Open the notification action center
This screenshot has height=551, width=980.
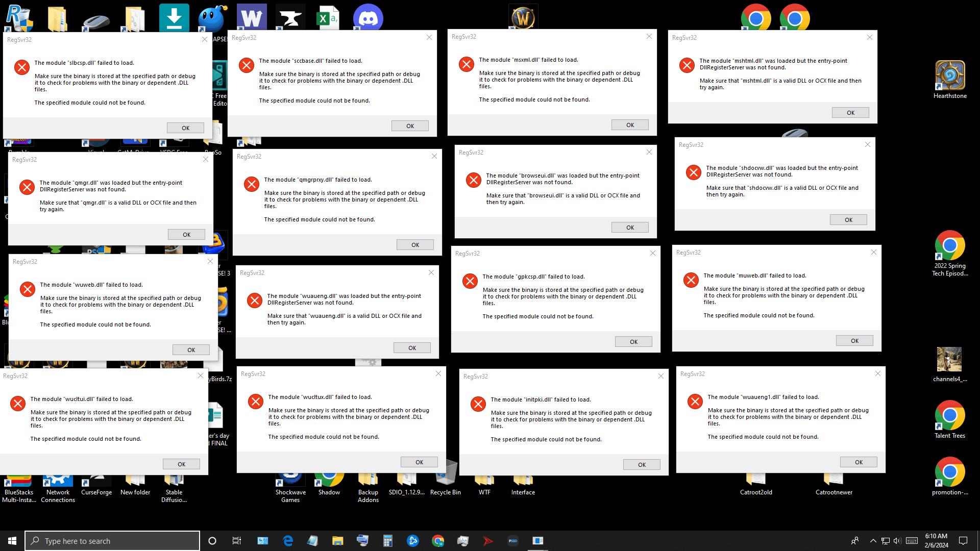[x=963, y=541]
